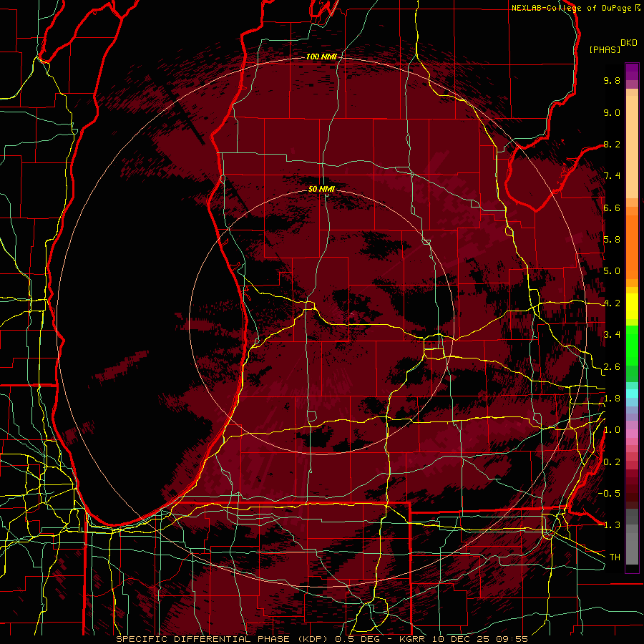
Task: Click the "DKD" label above the color scale
Action: point(629,43)
